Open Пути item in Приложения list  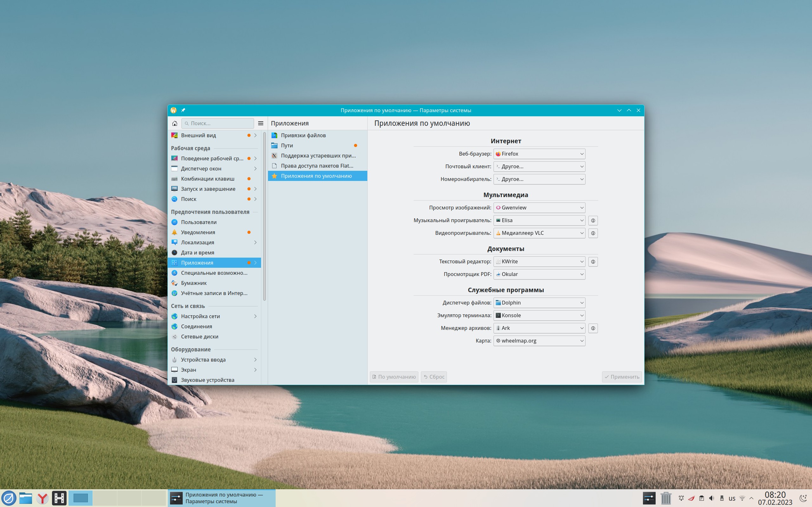(x=287, y=145)
